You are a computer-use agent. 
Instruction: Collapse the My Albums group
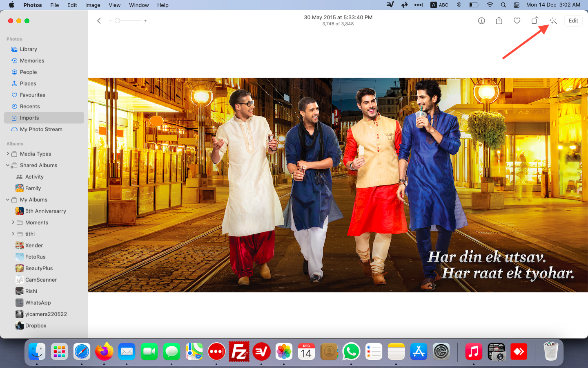coord(8,200)
